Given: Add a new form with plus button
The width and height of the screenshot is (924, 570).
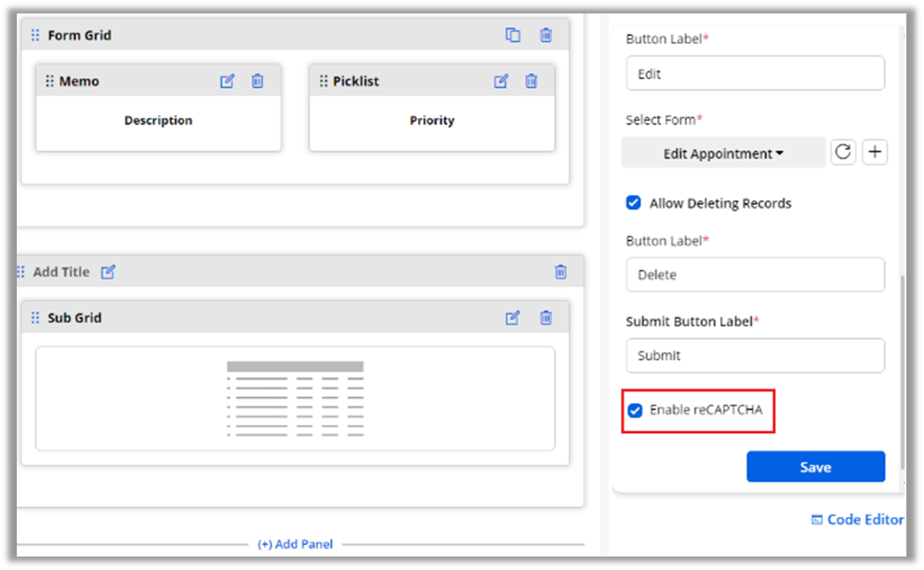Looking at the screenshot, I should click(x=875, y=152).
